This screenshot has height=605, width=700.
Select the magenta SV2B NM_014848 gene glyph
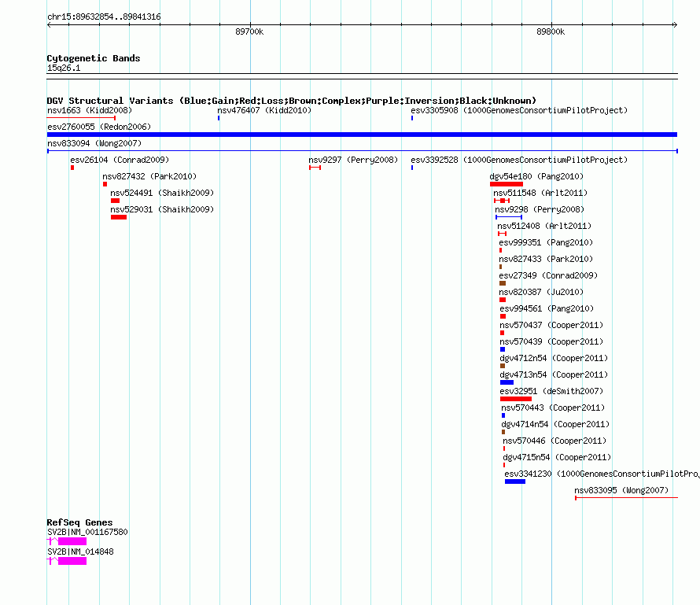pyautogui.click(x=71, y=561)
